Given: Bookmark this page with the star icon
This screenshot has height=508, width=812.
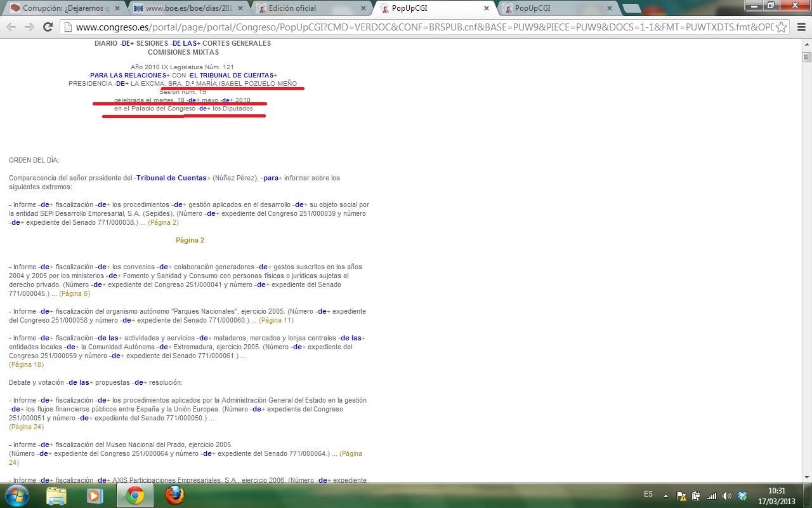Looking at the screenshot, I should [x=782, y=27].
